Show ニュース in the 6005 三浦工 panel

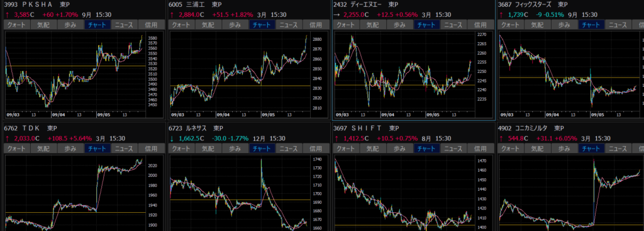pos(289,25)
